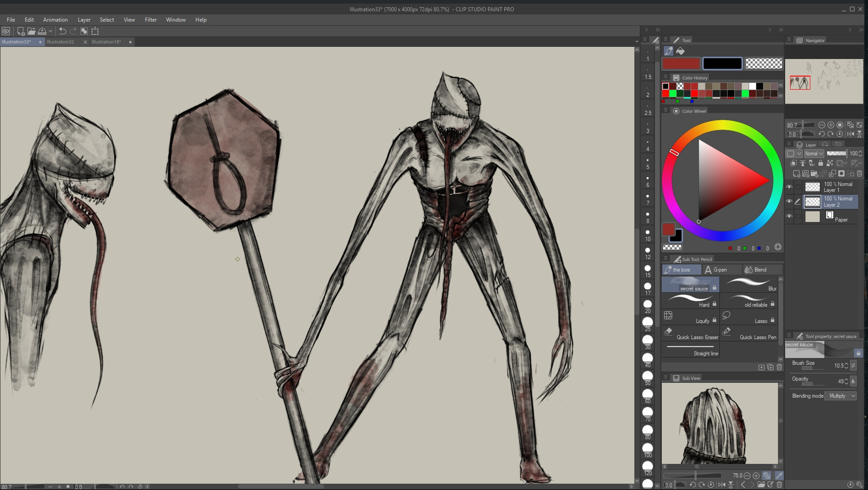This screenshot has width=868, height=490.
Task: Switch to Blend sub tool group
Action: (x=762, y=270)
